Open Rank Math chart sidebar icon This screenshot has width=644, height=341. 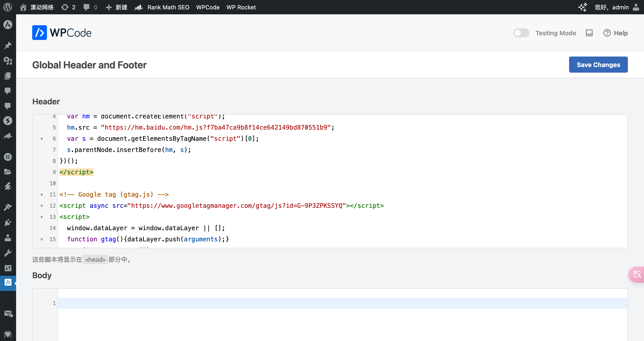[8, 136]
